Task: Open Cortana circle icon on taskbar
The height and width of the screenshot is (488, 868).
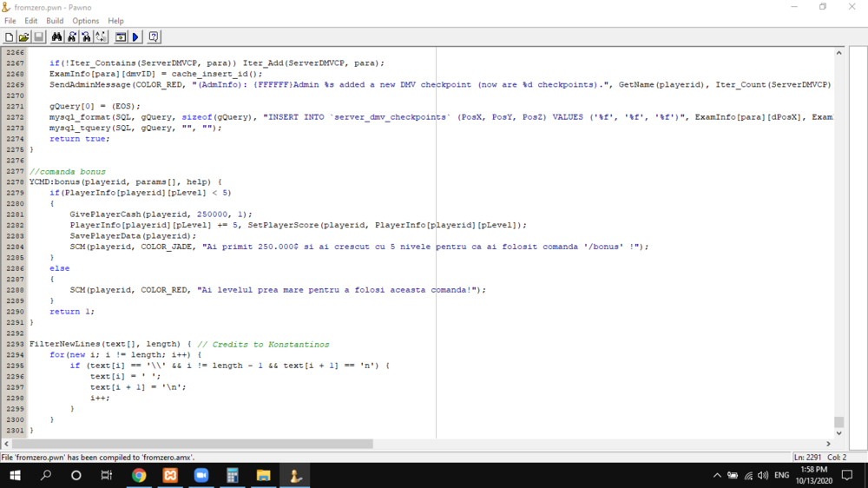Action: pos(76,475)
